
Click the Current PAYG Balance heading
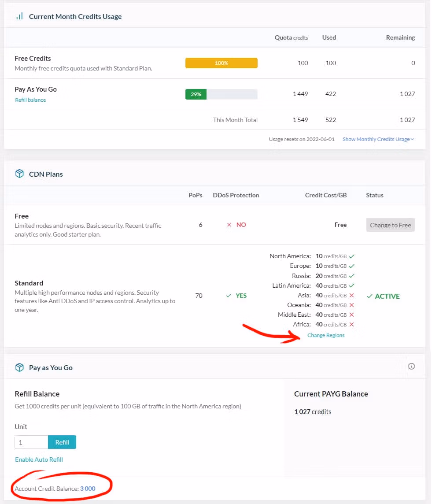click(331, 394)
